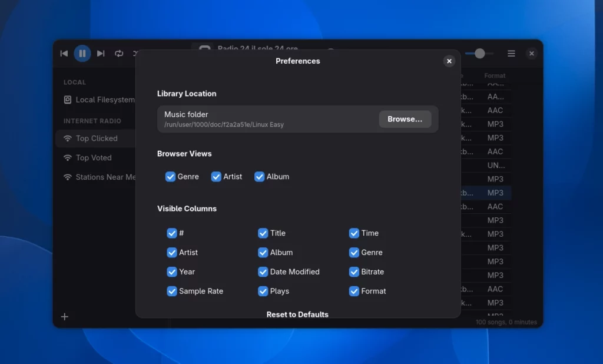Reset preferences to defaults
The width and height of the screenshot is (603, 364).
(x=297, y=315)
